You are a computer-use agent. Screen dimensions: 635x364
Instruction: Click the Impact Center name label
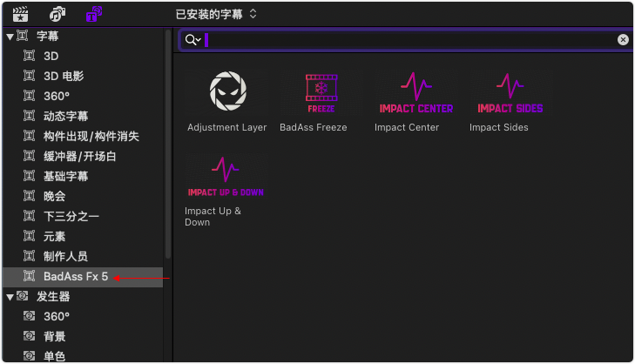407,127
